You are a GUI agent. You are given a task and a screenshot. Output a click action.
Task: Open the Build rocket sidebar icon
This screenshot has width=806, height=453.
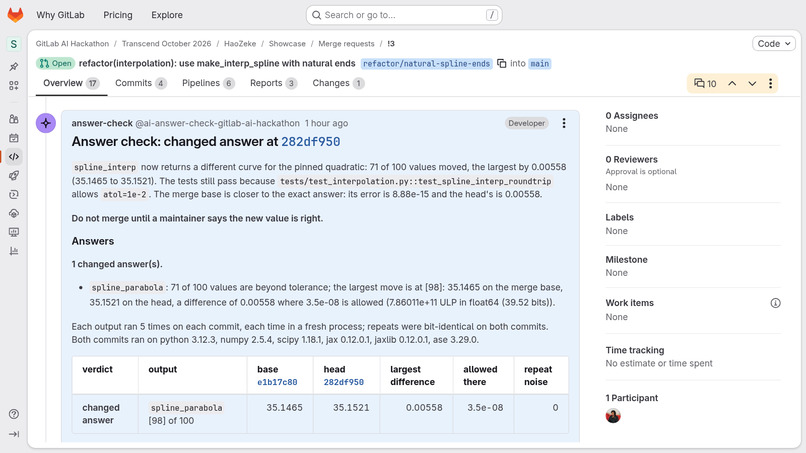[14, 175]
